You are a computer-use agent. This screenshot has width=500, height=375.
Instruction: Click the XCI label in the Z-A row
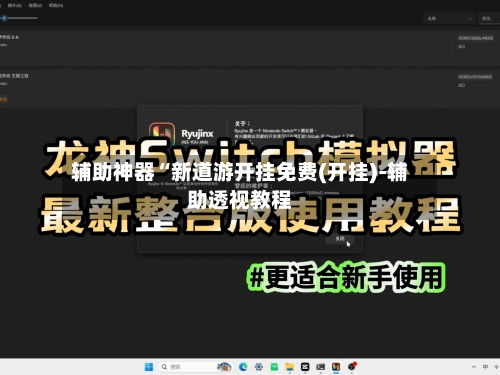tap(461, 47)
